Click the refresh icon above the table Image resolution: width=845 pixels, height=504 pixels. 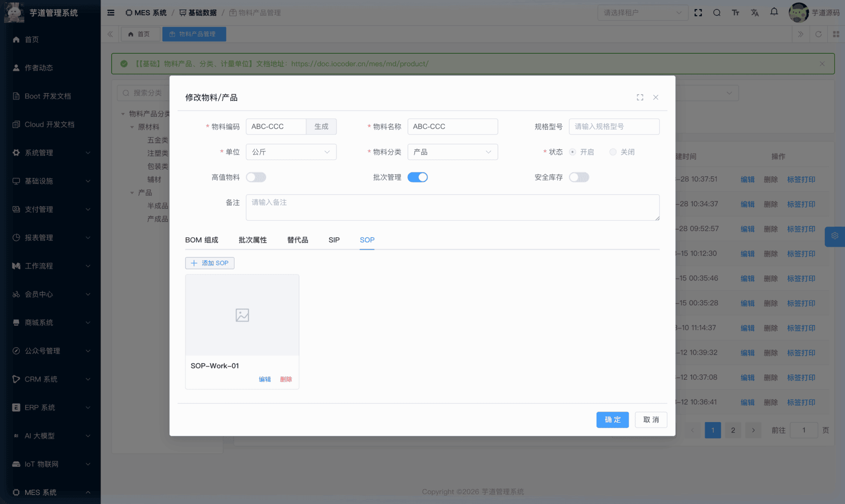(x=819, y=34)
